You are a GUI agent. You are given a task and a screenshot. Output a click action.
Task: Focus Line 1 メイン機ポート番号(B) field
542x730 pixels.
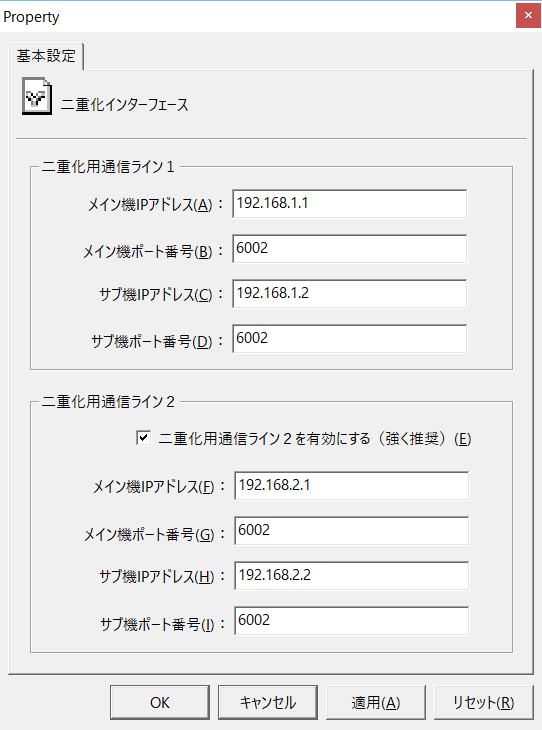[350, 249]
